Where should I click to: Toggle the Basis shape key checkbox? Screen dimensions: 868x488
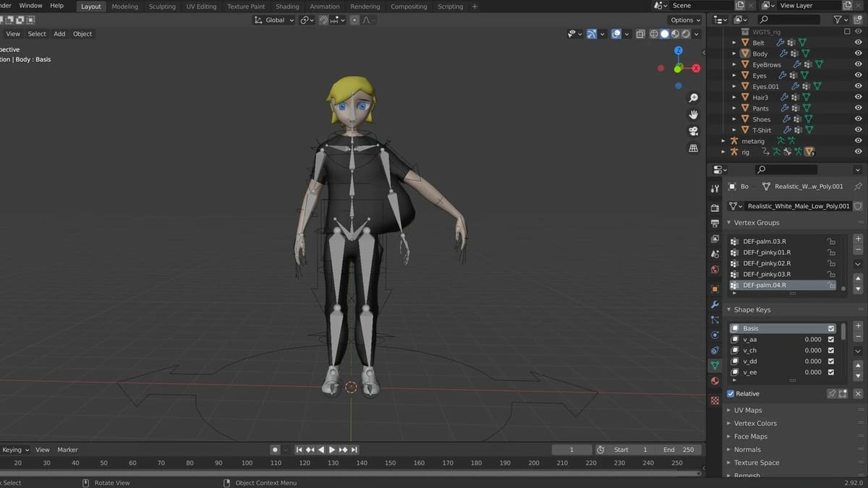831,328
